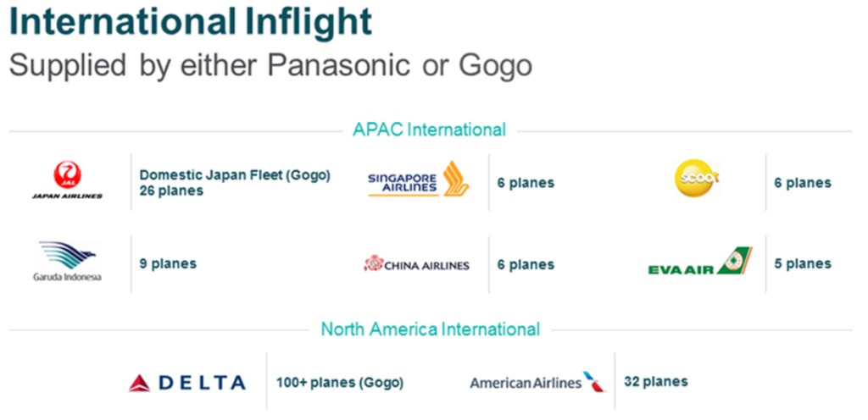Select the Supplied by either Panasonic subtitle

pyautogui.click(x=270, y=65)
